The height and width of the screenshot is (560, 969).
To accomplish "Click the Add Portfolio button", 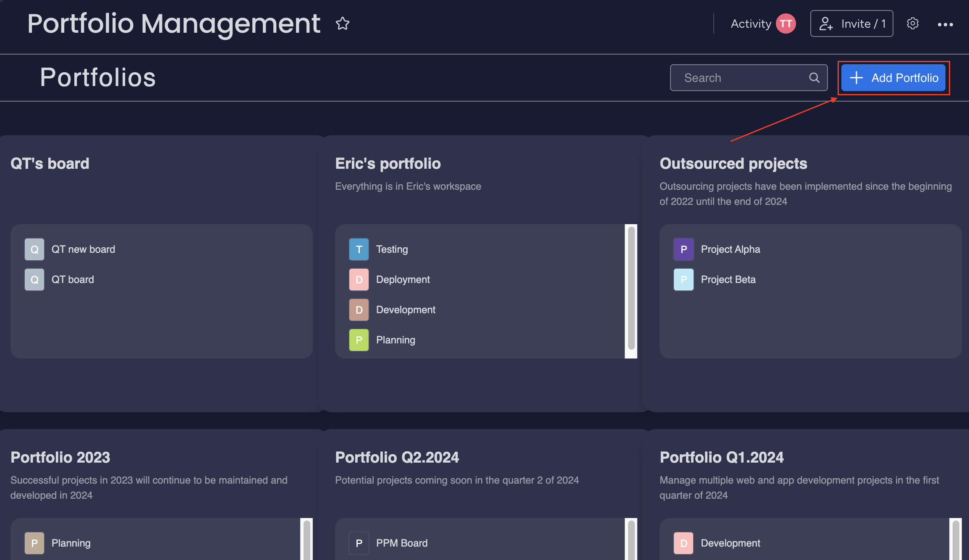I will pos(893,78).
